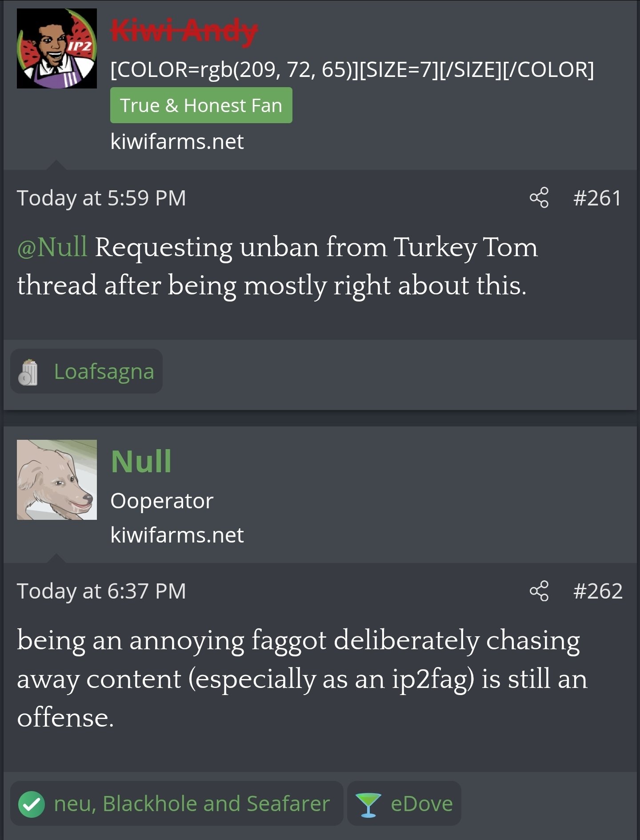Image resolution: width=640 pixels, height=840 pixels.
Task: Open the struck-through Kiwi Andy username
Action: click(184, 32)
